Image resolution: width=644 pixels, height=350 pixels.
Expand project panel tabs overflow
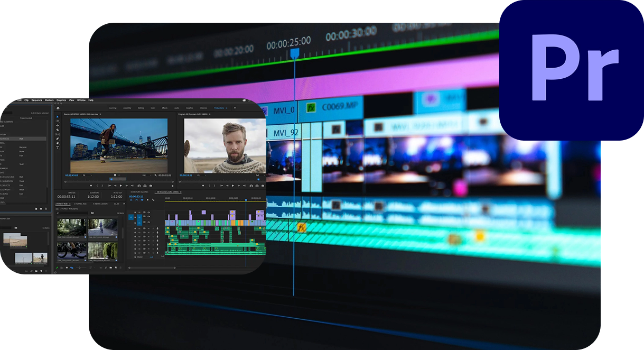coord(124,204)
